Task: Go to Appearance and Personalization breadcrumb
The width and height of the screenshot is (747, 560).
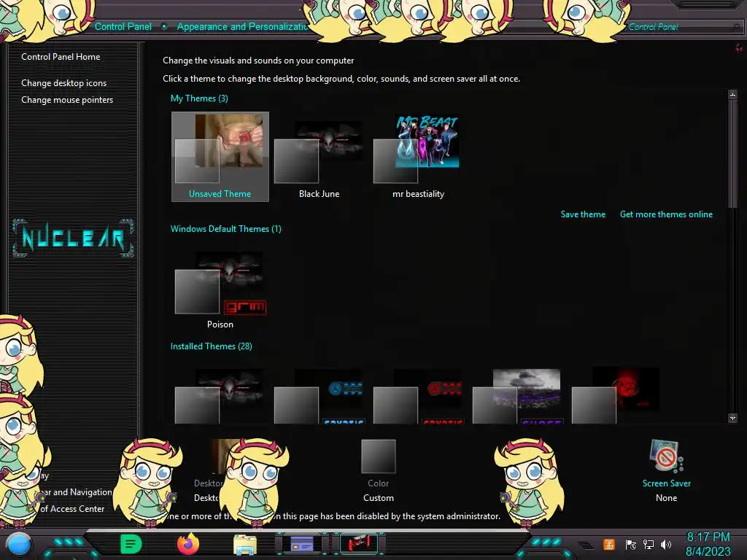Action: (x=242, y=27)
